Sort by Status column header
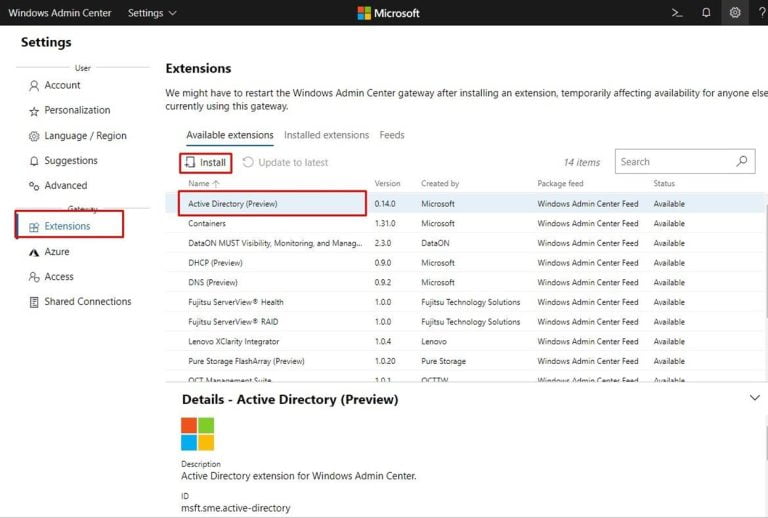768x518 pixels. pyautogui.click(x=664, y=184)
